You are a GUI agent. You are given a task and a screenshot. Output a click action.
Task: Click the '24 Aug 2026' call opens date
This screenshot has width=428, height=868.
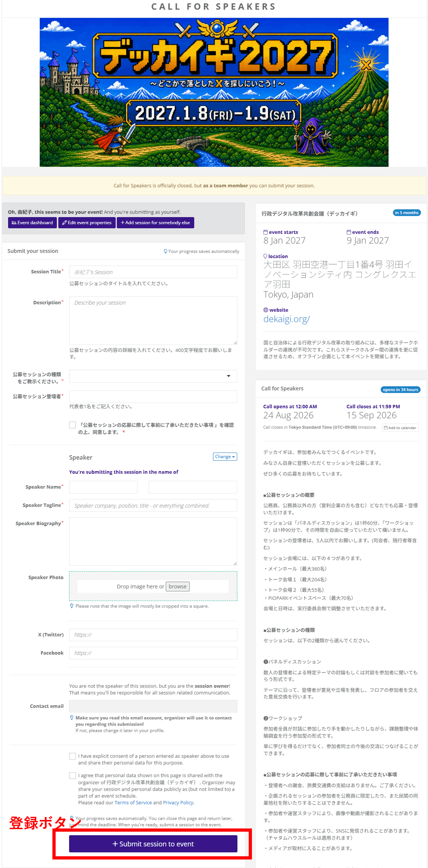(288, 415)
